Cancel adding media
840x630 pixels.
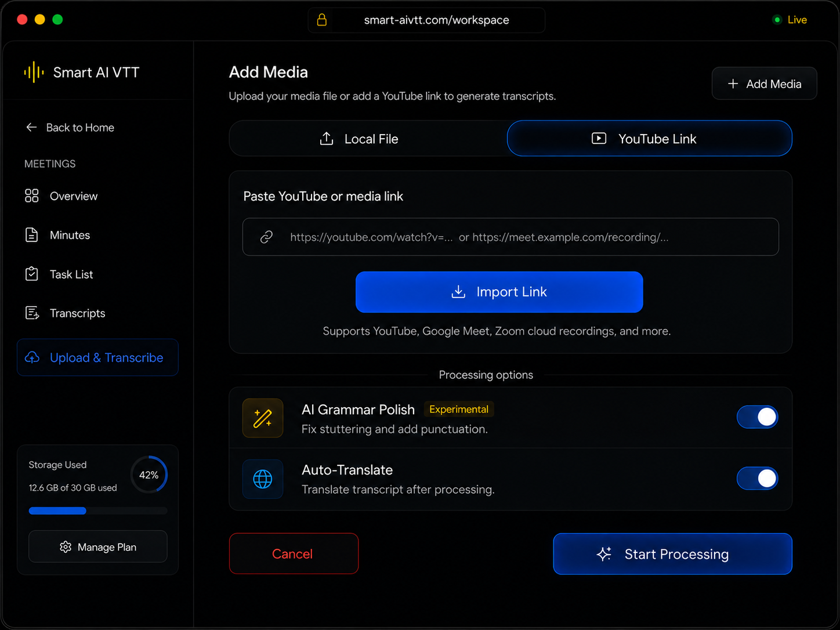pos(294,553)
